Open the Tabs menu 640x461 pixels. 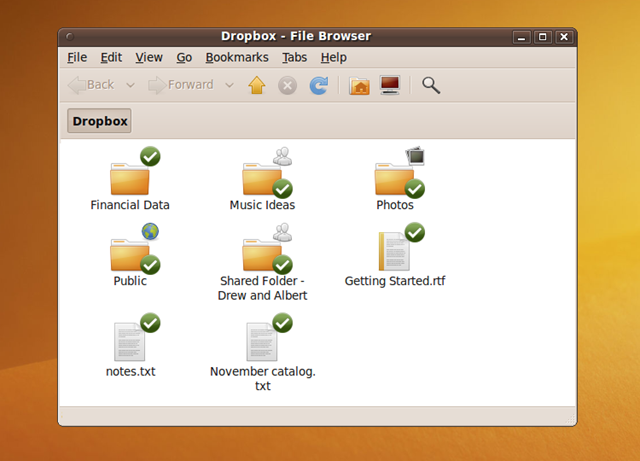(x=294, y=58)
